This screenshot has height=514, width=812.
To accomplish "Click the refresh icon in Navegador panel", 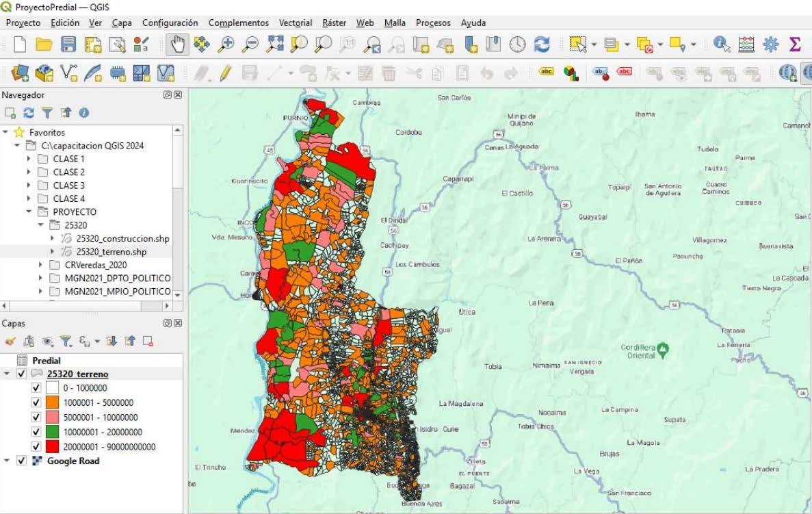I will [29, 113].
